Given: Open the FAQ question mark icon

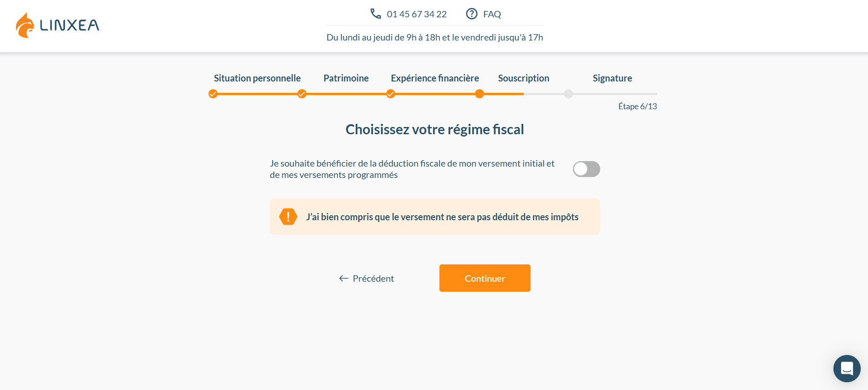Looking at the screenshot, I should click(x=471, y=14).
